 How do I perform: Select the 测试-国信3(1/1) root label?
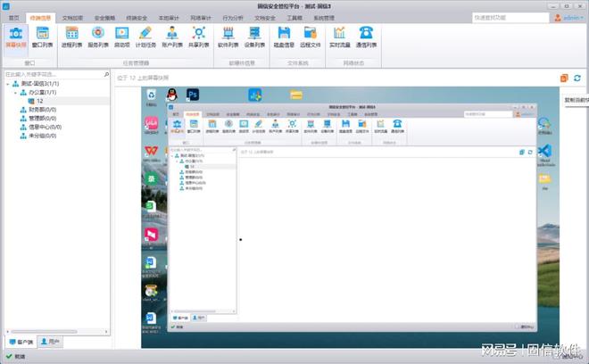click(40, 84)
